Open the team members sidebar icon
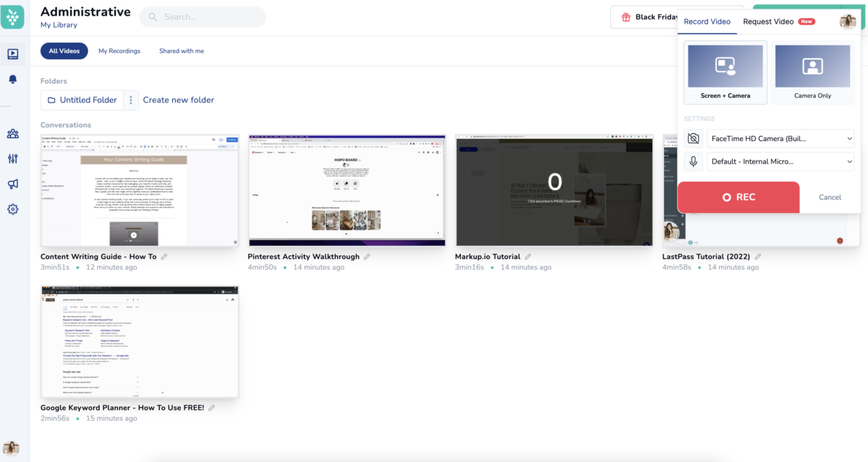The image size is (868, 462). 13,134
